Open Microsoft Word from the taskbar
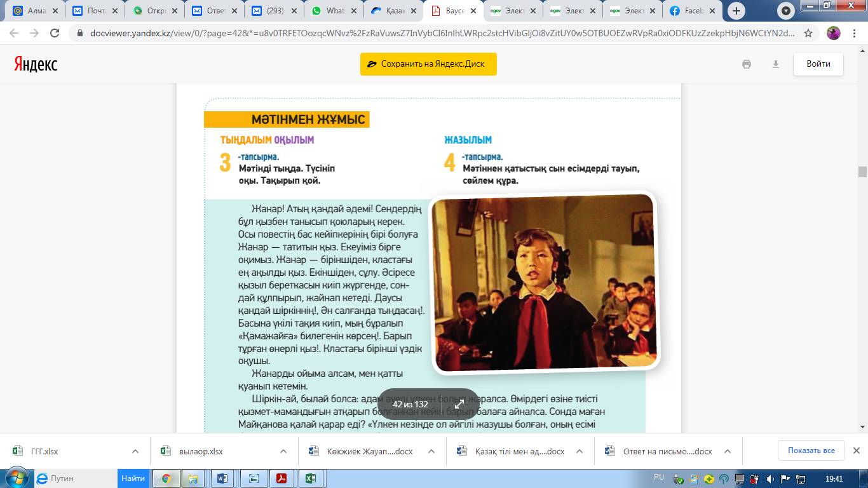This screenshot has height=488, width=868. click(222, 478)
